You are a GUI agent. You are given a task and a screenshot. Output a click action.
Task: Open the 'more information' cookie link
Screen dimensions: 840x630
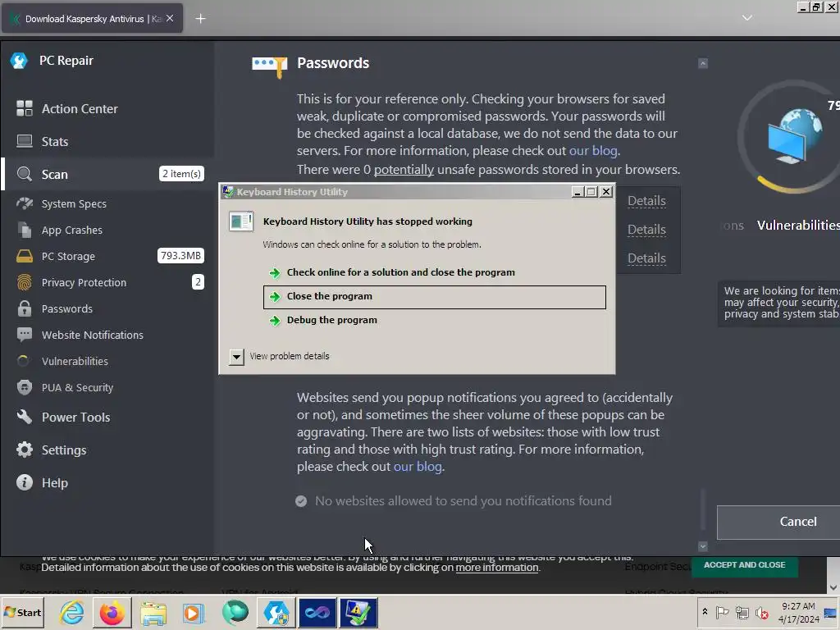coord(496,568)
